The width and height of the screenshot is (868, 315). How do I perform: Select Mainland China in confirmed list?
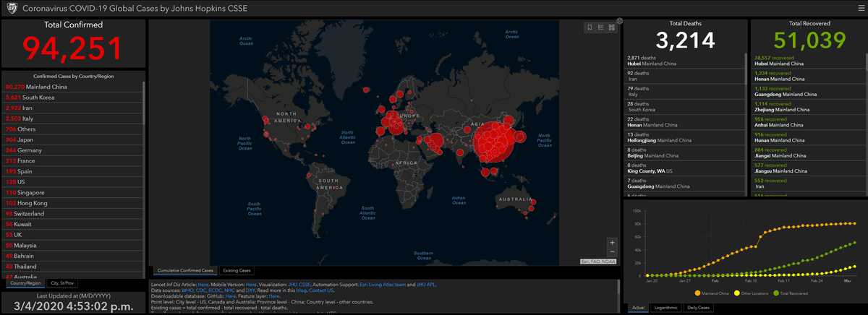pos(72,87)
